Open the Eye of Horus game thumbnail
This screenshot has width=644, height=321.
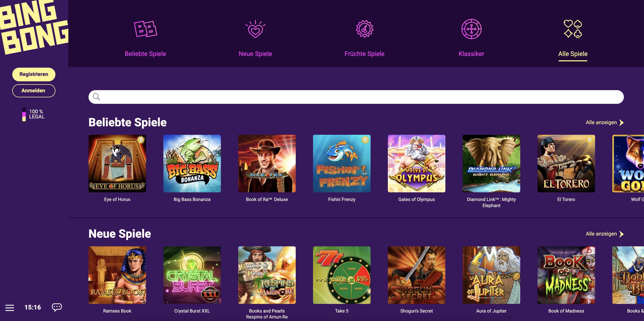click(x=117, y=164)
